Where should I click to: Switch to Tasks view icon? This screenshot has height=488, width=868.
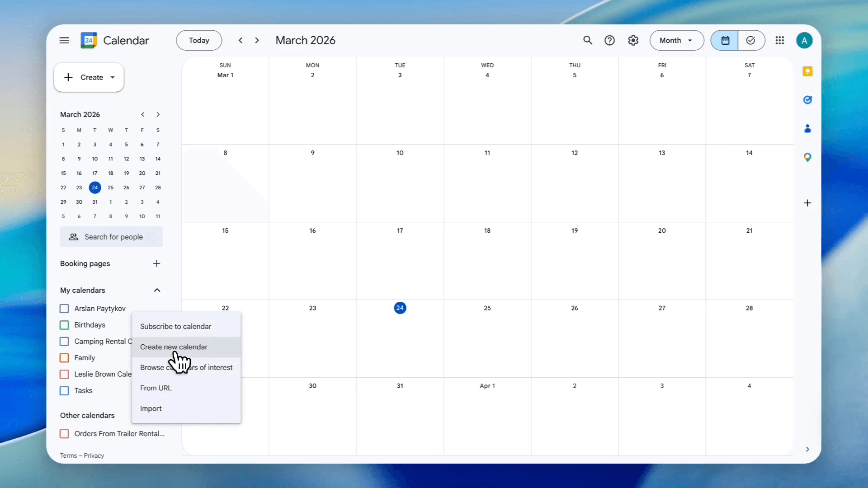(751, 41)
